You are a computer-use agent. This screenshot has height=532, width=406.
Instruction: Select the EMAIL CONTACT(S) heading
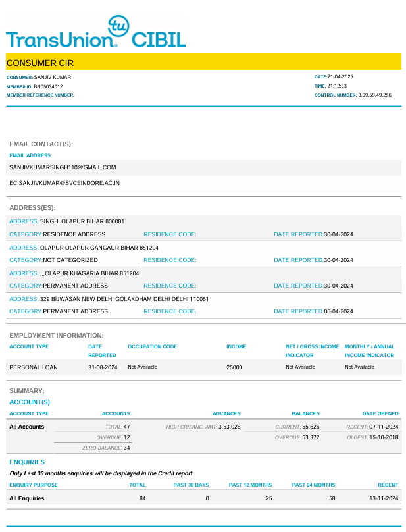point(41,144)
